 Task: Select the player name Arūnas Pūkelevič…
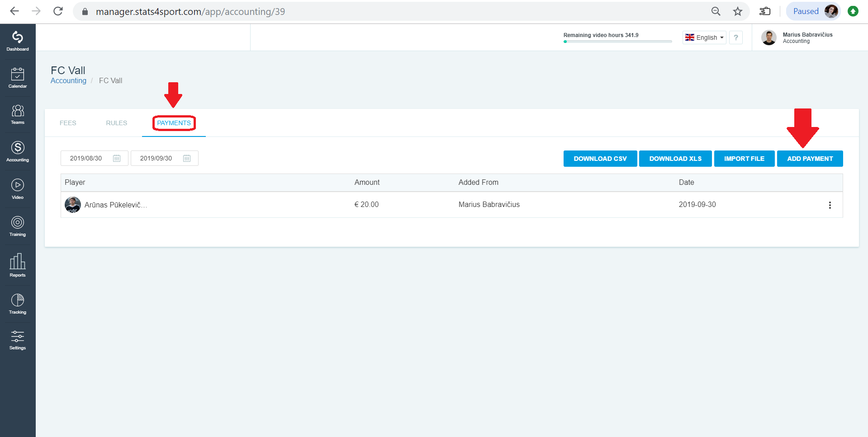tap(116, 205)
